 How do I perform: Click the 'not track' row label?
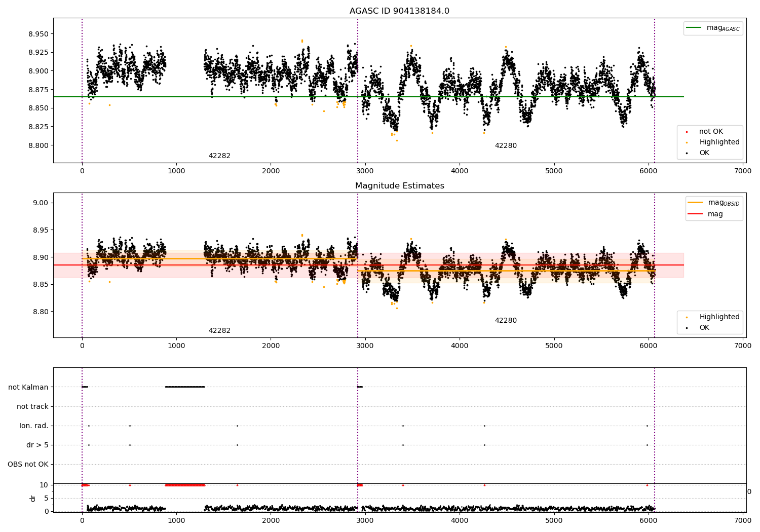coord(32,406)
